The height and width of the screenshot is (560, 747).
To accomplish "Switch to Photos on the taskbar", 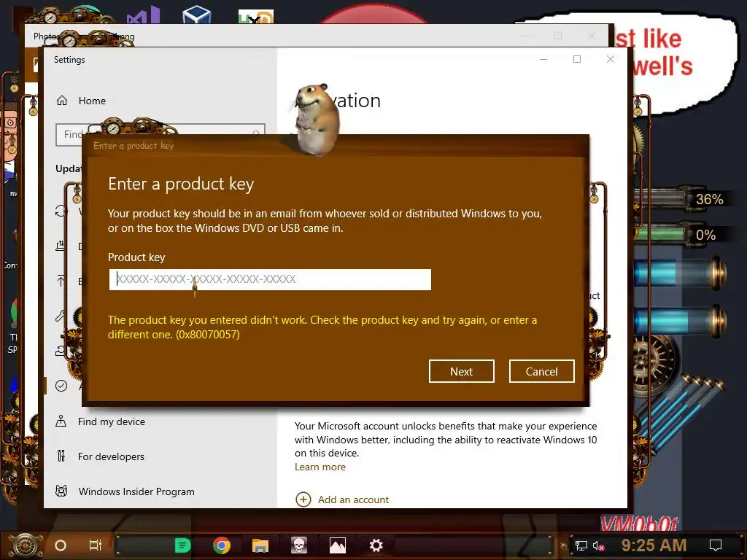I will coord(337,545).
